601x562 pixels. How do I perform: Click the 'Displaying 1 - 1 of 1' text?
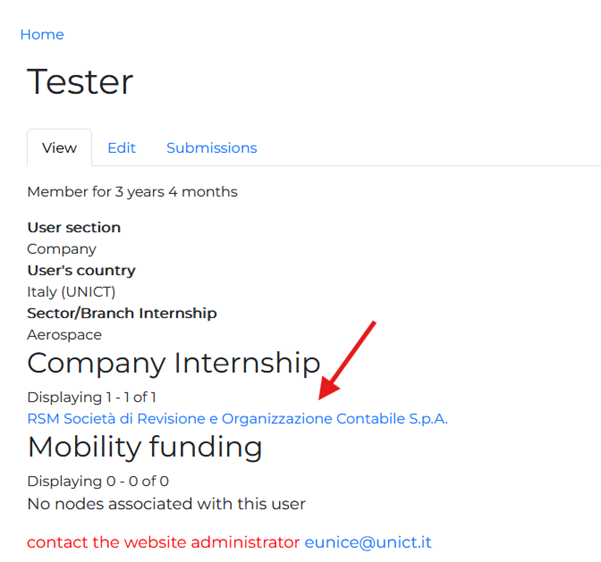[x=92, y=397]
